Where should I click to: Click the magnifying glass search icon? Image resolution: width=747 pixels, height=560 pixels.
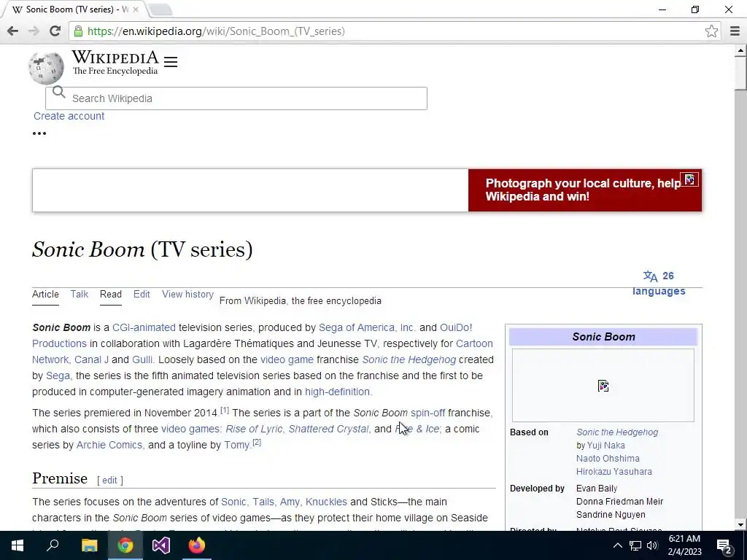pos(58,92)
